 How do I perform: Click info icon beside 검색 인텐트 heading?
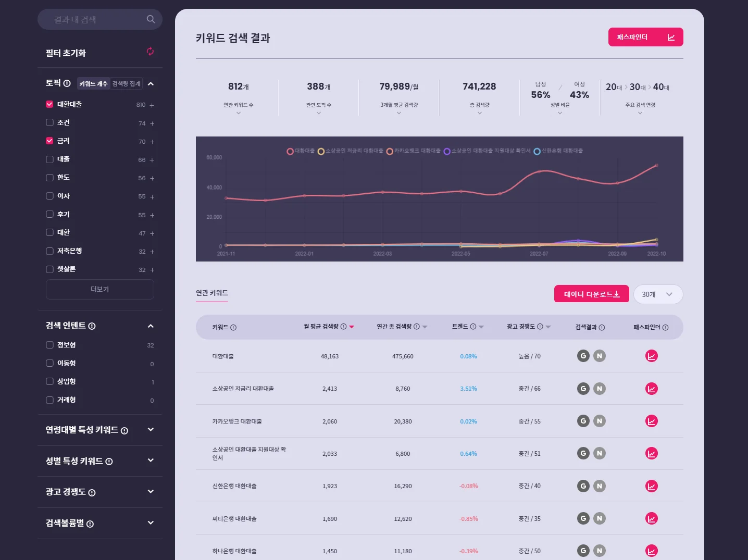92,326
